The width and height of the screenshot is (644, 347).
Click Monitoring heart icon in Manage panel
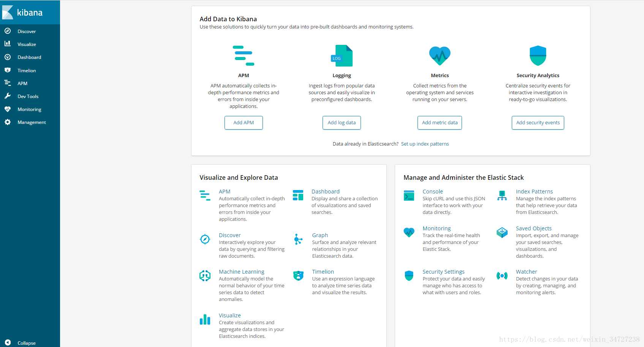click(x=409, y=232)
